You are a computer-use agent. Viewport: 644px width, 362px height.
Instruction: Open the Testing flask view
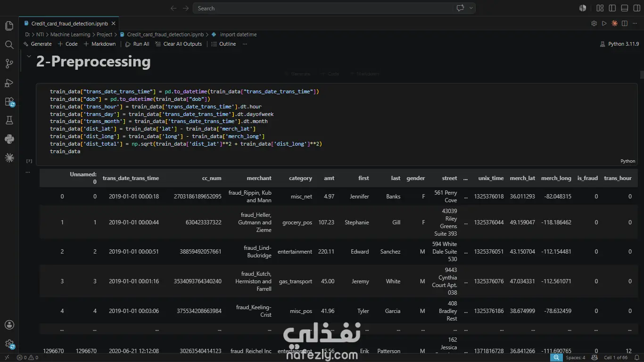click(x=9, y=121)
